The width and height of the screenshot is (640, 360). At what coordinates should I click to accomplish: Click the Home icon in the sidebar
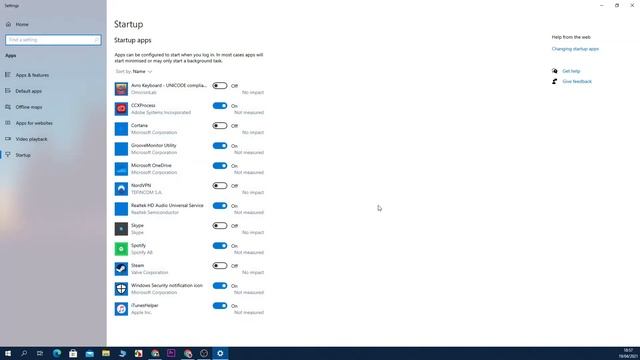pyautogui.click(x=9, y=24)
